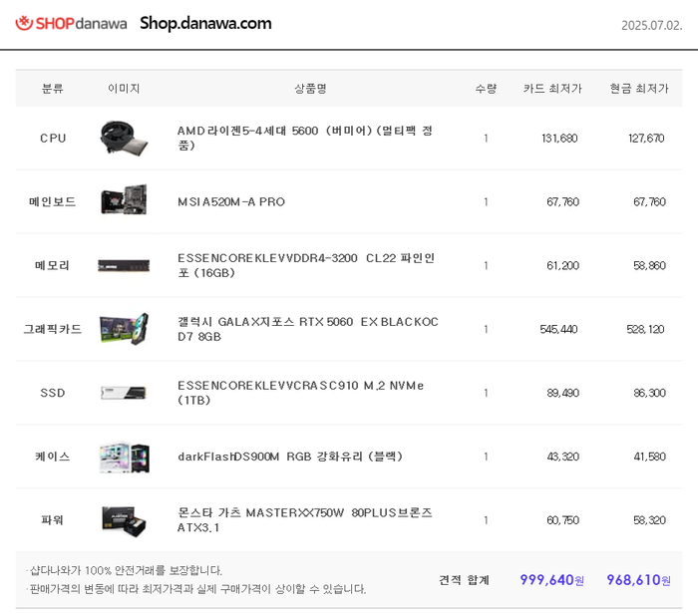Click the graphics card cash price 528,120

[645, 329]
